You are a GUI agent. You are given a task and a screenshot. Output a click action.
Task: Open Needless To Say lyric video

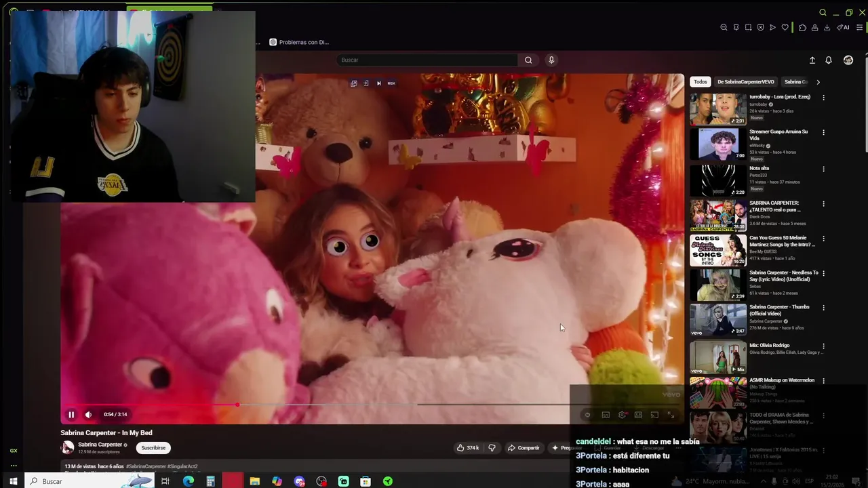pyautogui.click(x=718, y=285)
